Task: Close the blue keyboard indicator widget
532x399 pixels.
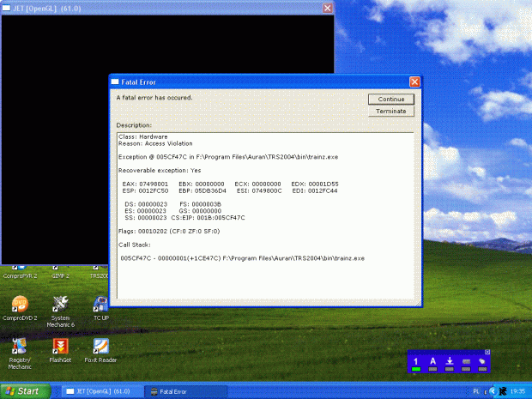Action: click(487, 352)
